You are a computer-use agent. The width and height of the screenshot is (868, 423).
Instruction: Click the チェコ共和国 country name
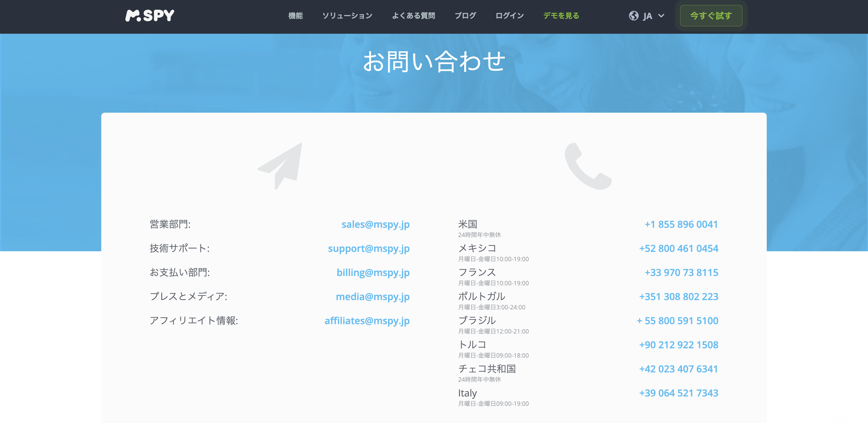click(487, 369)
